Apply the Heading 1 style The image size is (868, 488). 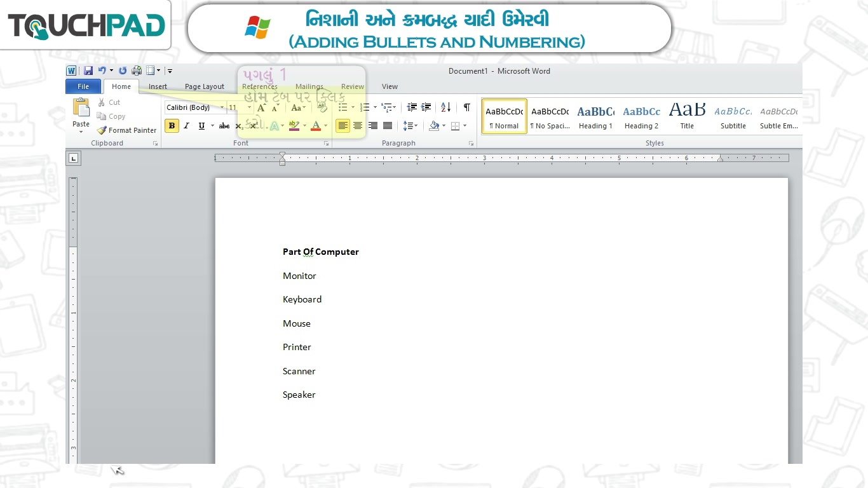point(595,116)
